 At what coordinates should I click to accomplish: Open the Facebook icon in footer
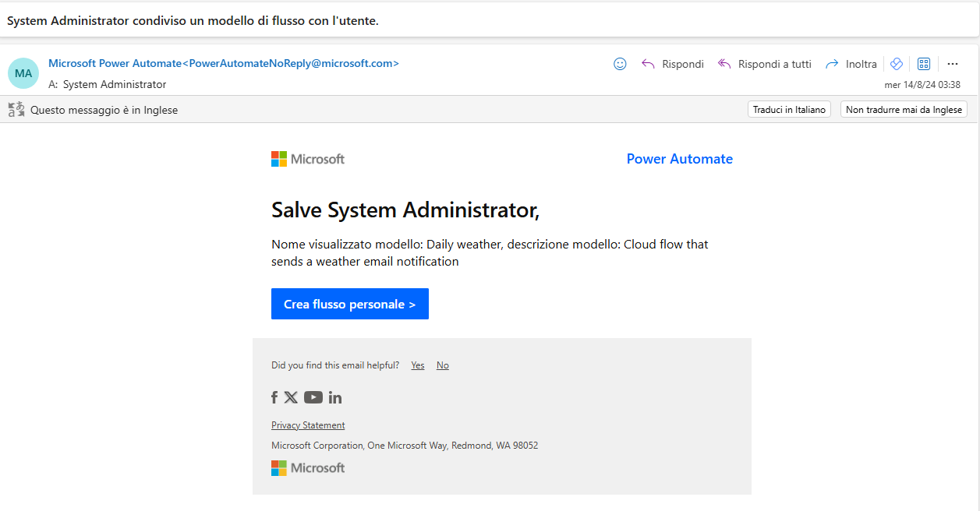pyautogui.click(x=274, y=397)
